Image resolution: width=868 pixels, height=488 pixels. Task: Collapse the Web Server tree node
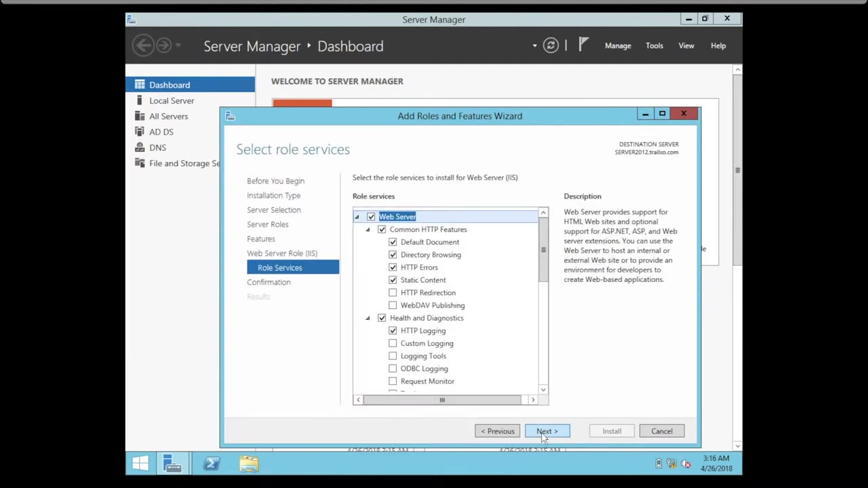pos(357,217)
